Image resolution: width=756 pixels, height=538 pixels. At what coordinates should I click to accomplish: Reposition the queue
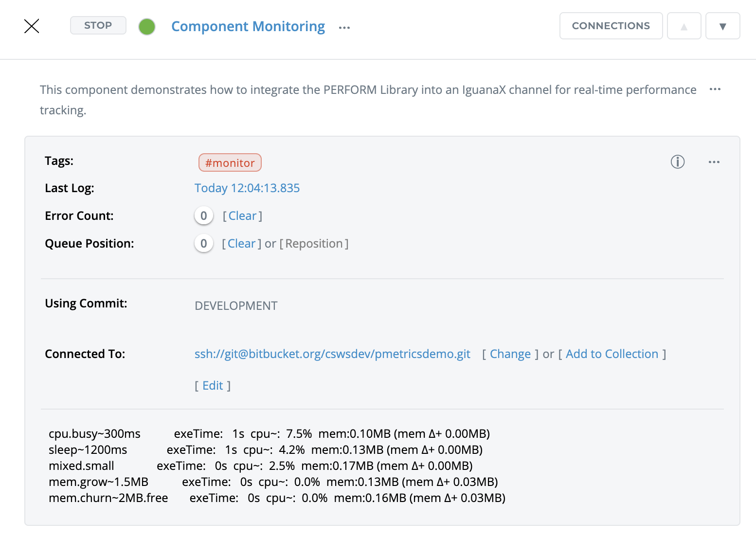click(x=314, y=244)
